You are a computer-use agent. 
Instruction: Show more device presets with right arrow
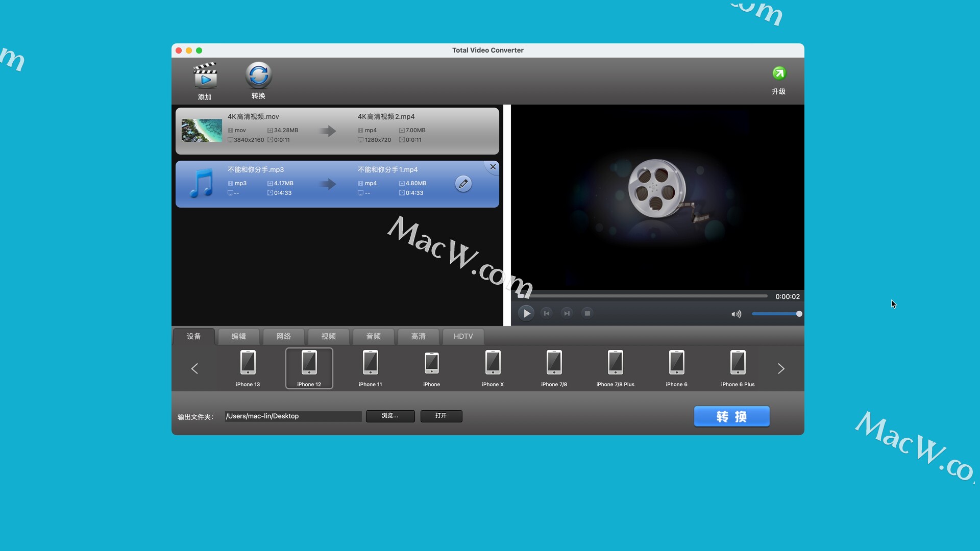pos(781,368)
